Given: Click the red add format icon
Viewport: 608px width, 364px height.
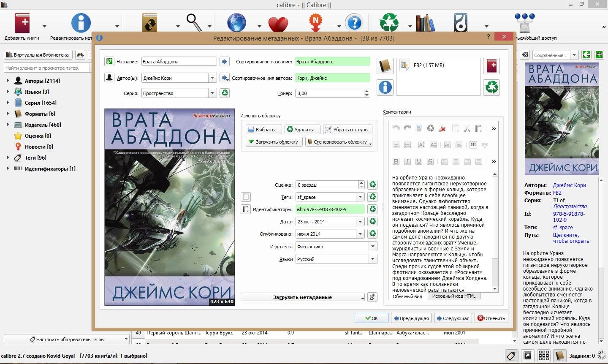Looking at the screenshot, I should (491, 66).
